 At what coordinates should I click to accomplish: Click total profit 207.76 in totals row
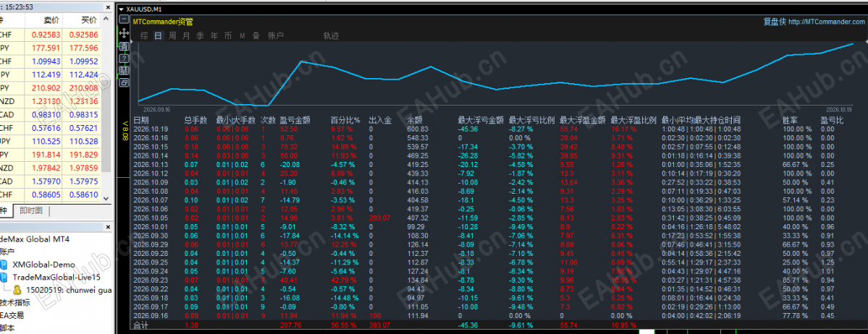coord(291,325)
